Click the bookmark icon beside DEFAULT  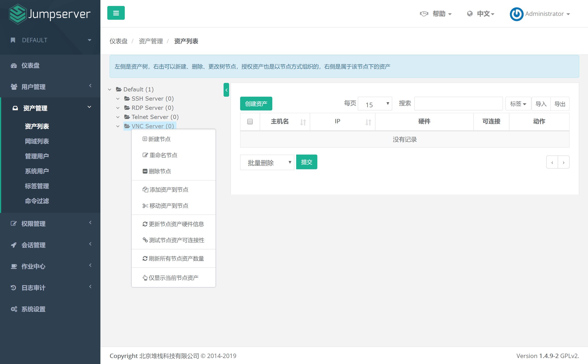13,40
